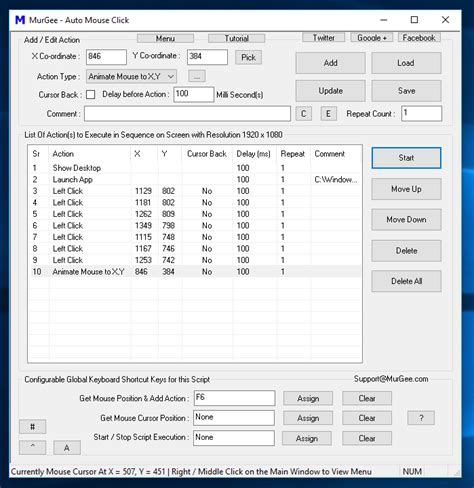Minimize the MurGee window
Image resolution: width=474 pixels, height=488 pixels.
pyautogui.click(x=384, y=20)
